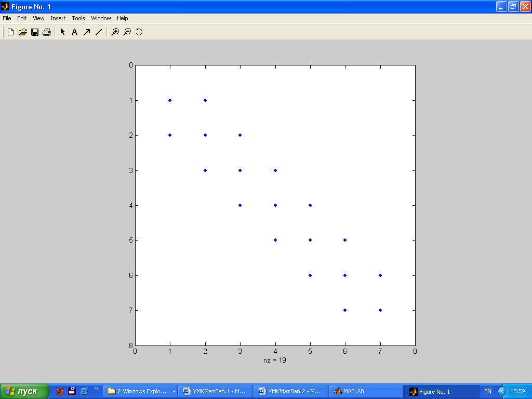Expand hidden system tray icons

coord(502,391)
